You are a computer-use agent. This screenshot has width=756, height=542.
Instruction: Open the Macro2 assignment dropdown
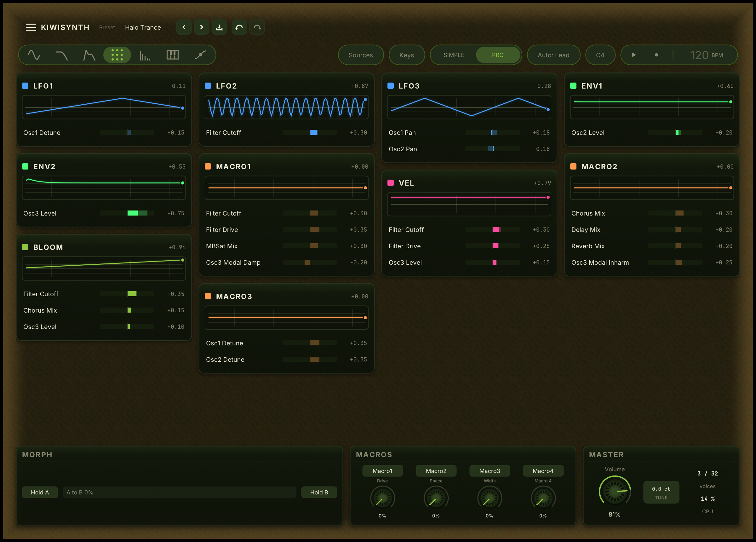pos(436,470)
